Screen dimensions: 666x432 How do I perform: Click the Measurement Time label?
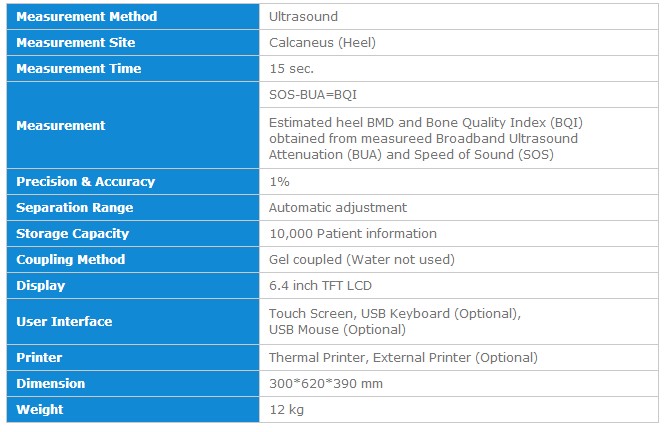78,69
